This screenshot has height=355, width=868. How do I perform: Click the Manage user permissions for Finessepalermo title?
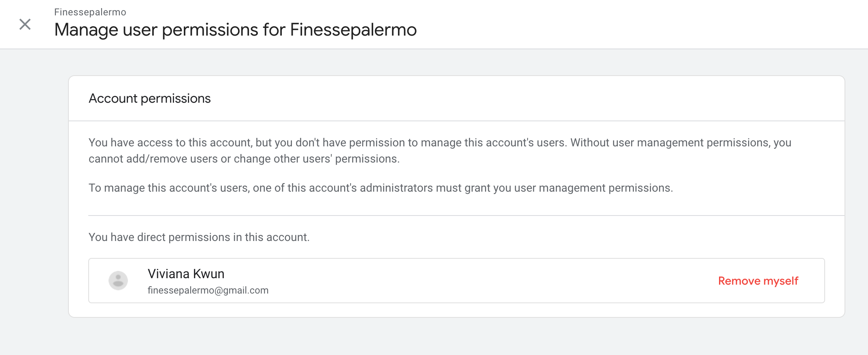(236, 30)
